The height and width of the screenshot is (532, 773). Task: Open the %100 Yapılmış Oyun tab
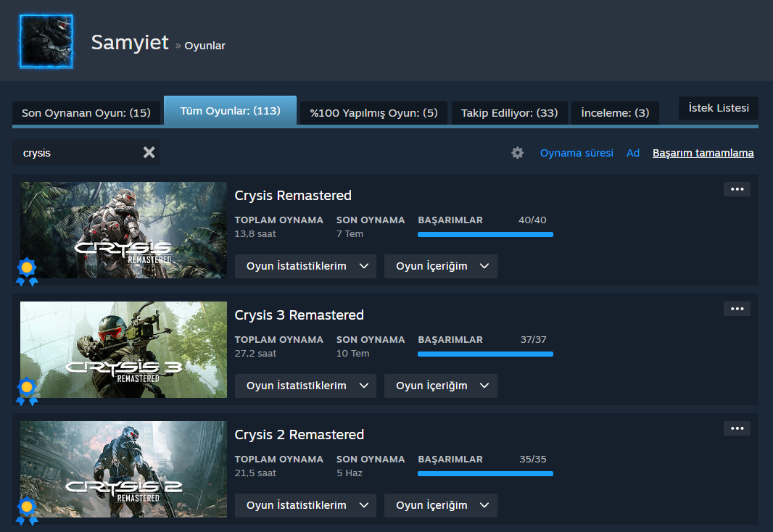click(373, 113)
